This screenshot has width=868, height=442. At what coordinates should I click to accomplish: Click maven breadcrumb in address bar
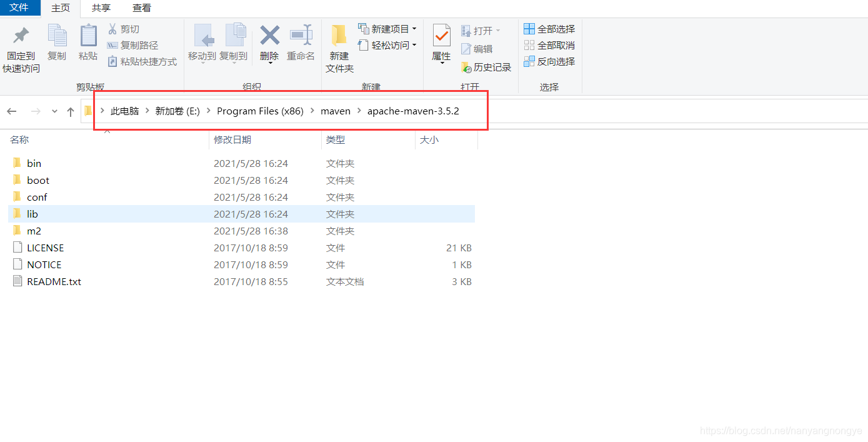coord(336,111)
